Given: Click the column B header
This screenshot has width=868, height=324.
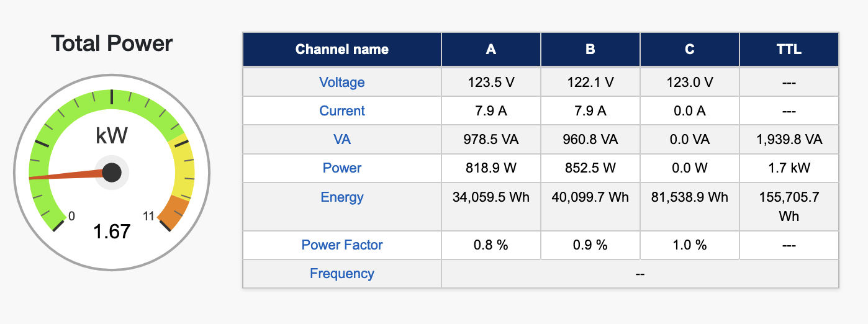Looking at the screenshot, I should coord(590,50).
